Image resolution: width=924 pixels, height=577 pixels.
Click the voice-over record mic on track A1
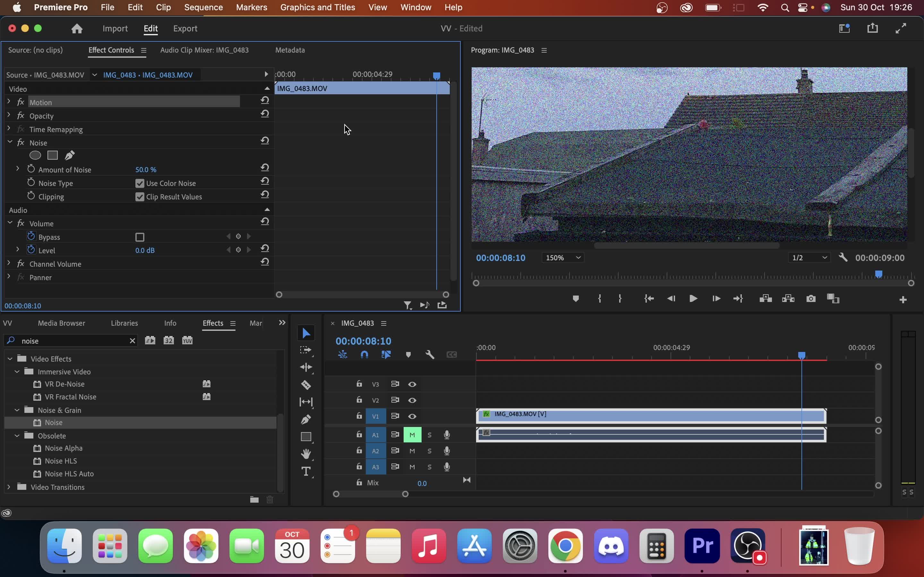click(x=446, y=434)
